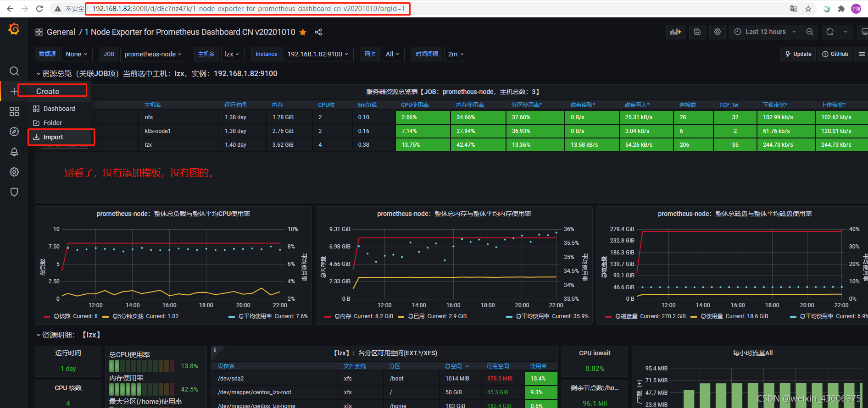Open the Last 12 hours time picker
The height and width of the screenshot is (408, 868).
click(x=765, y=32)
